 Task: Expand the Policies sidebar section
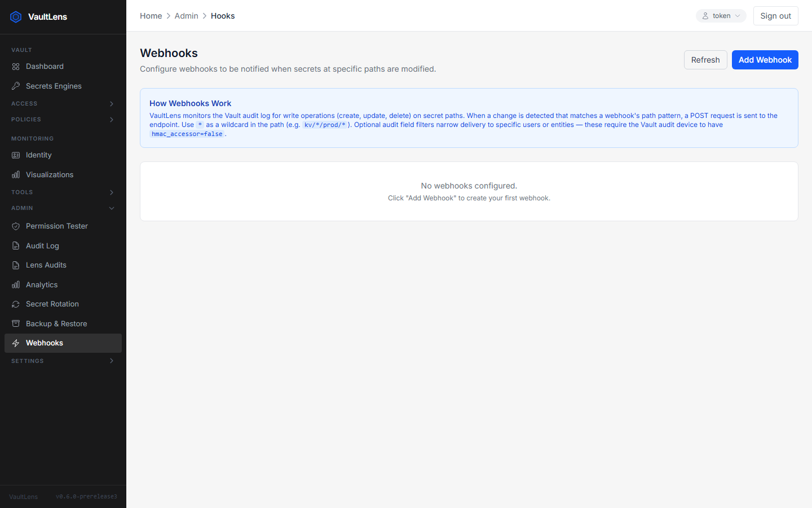[x=63, y=120]
